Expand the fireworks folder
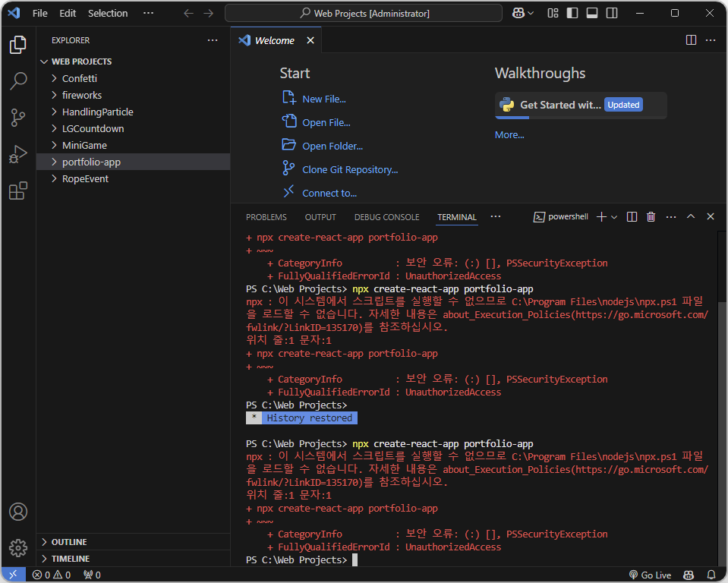 click(x=133, y=95)
